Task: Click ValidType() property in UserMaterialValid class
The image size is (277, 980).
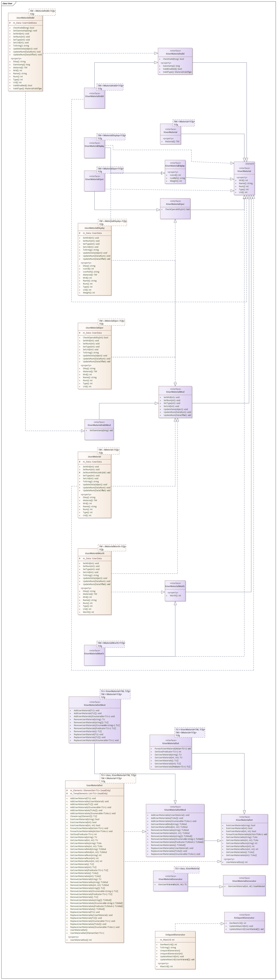Action: (x=27, y=89)
